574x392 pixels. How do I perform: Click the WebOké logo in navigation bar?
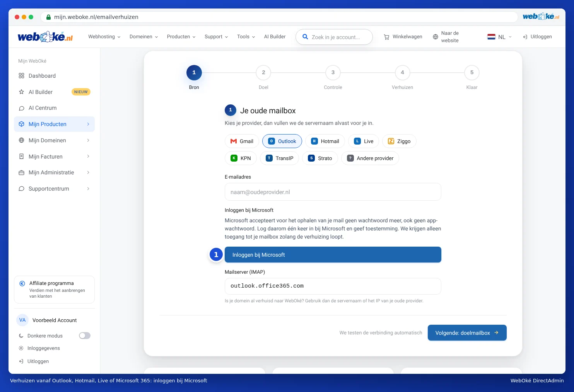click(45, 37)
